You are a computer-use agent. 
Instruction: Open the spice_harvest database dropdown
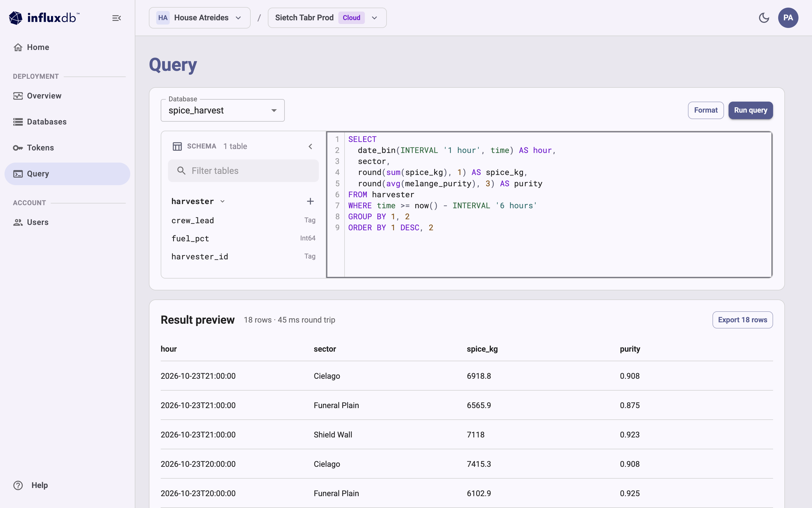[x=222, y=110]
